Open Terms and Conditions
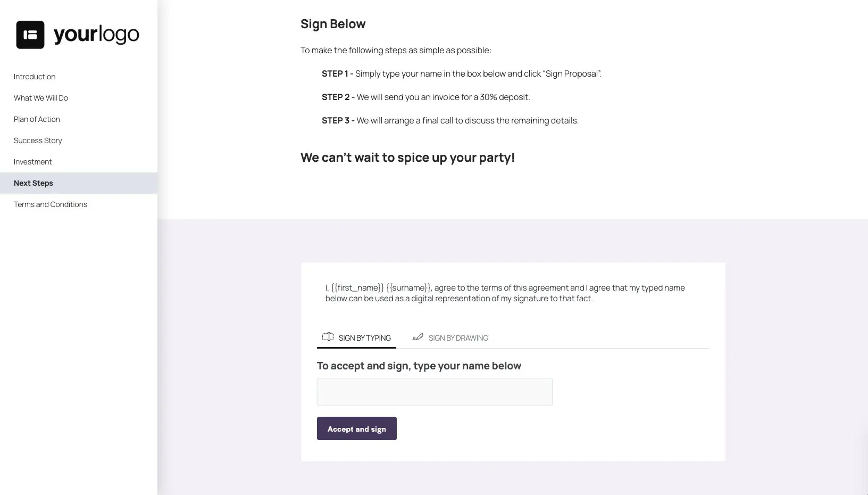This screenshot has width=868, height=495. [x=51, y=204]
